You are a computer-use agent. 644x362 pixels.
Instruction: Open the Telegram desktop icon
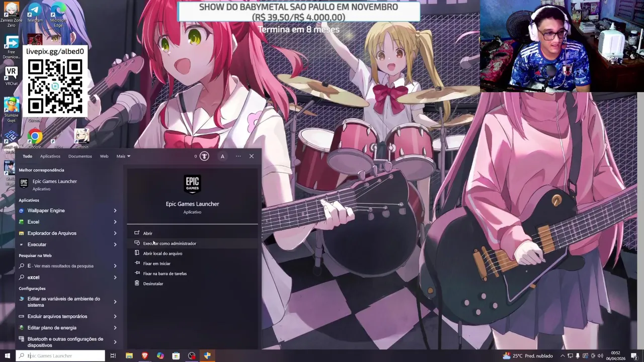(35, 13)
